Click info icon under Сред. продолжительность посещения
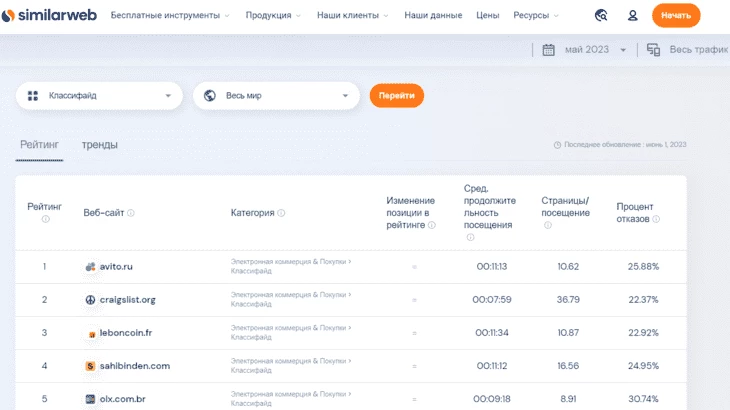Viewport: 730px width, 410px height. pos(470,237)
